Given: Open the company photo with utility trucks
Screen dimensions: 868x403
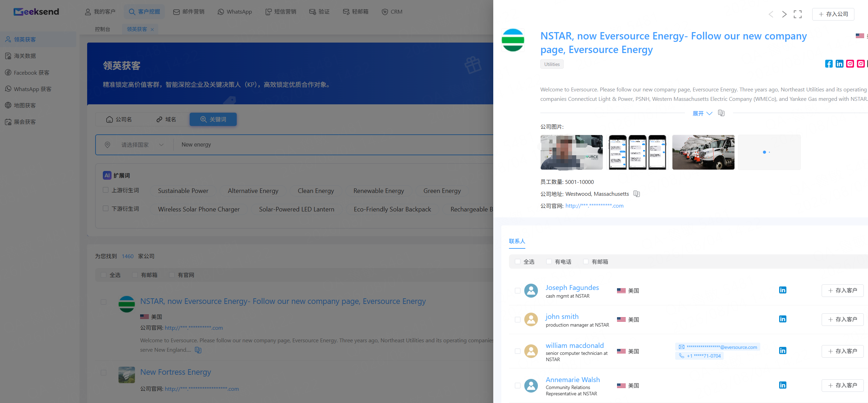Looking at the screenshot, I should pyautogui.click(x=703, y=152).
